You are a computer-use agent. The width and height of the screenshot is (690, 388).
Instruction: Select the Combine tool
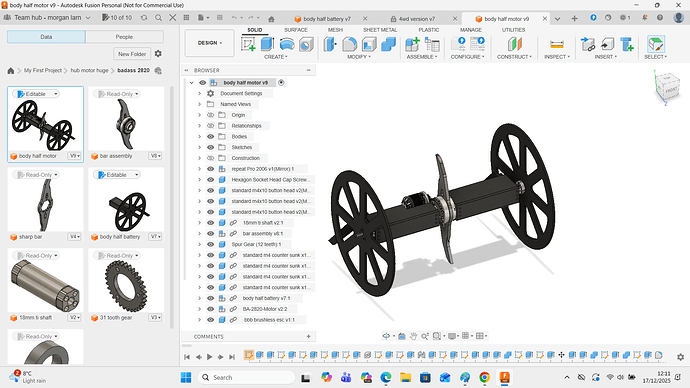click(389, 44)
